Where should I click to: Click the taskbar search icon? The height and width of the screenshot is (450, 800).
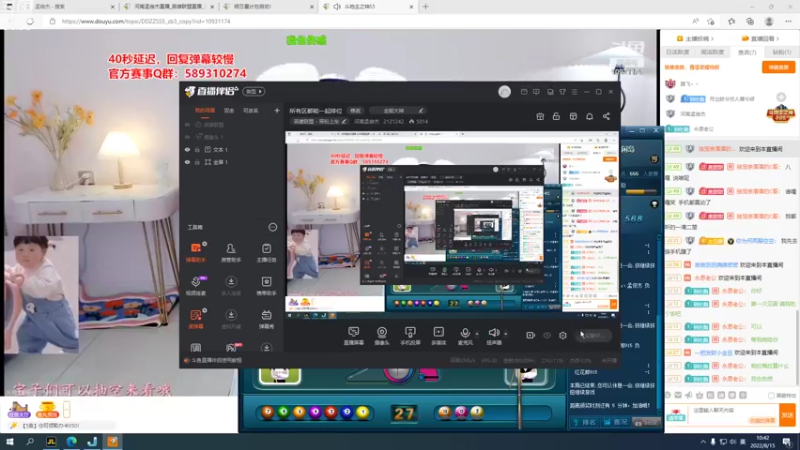30,441
